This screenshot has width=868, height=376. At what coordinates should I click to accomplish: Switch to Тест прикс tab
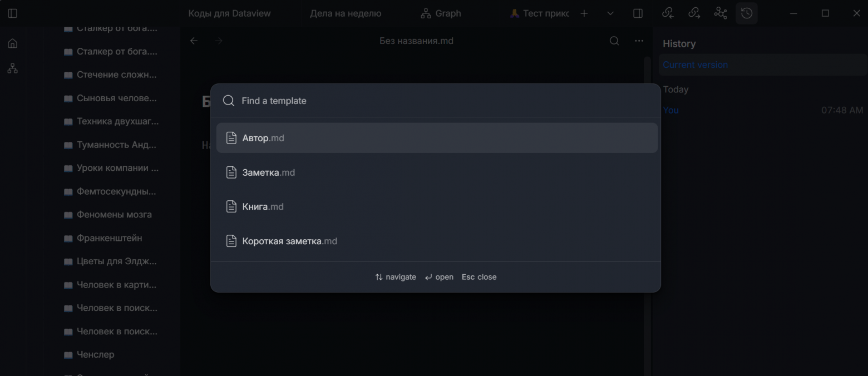point(540,13)
